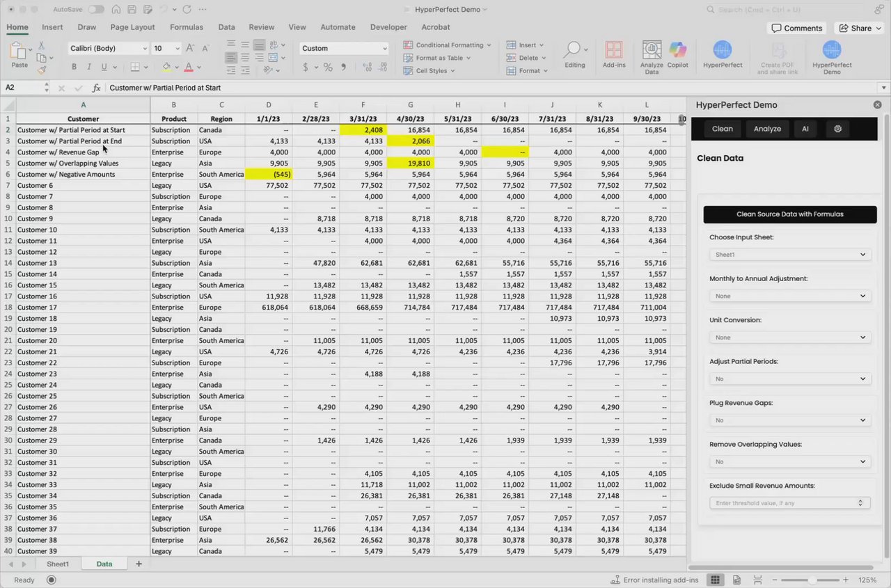This screenshot has width=891, height=588.
Task: Add a new sheet with plus button
Action: click(139, 564)
